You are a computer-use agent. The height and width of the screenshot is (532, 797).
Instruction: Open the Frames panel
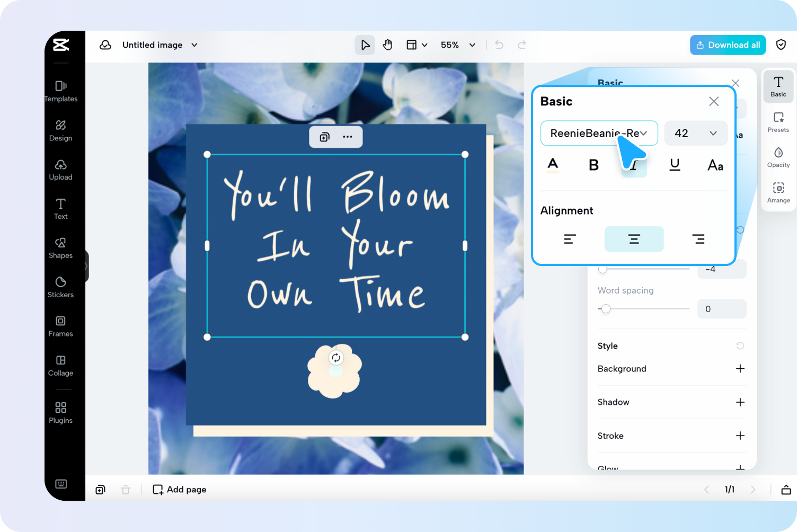click(60, 325)
